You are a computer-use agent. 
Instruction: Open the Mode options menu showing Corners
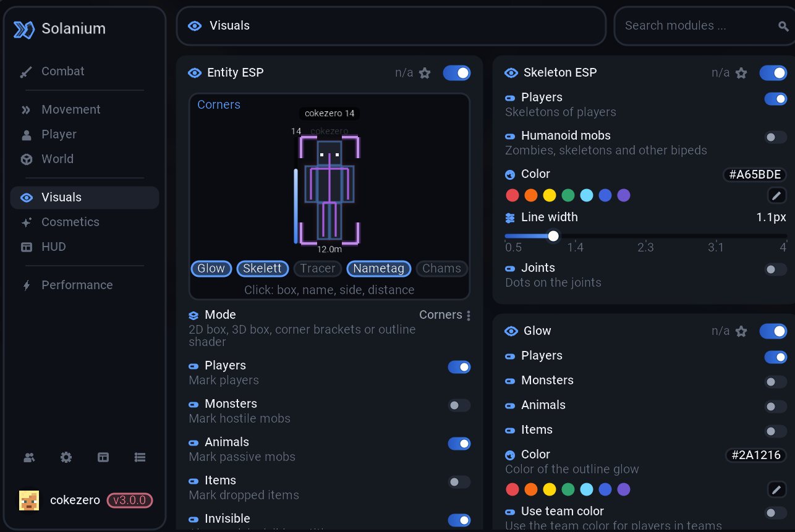point(445,315)
